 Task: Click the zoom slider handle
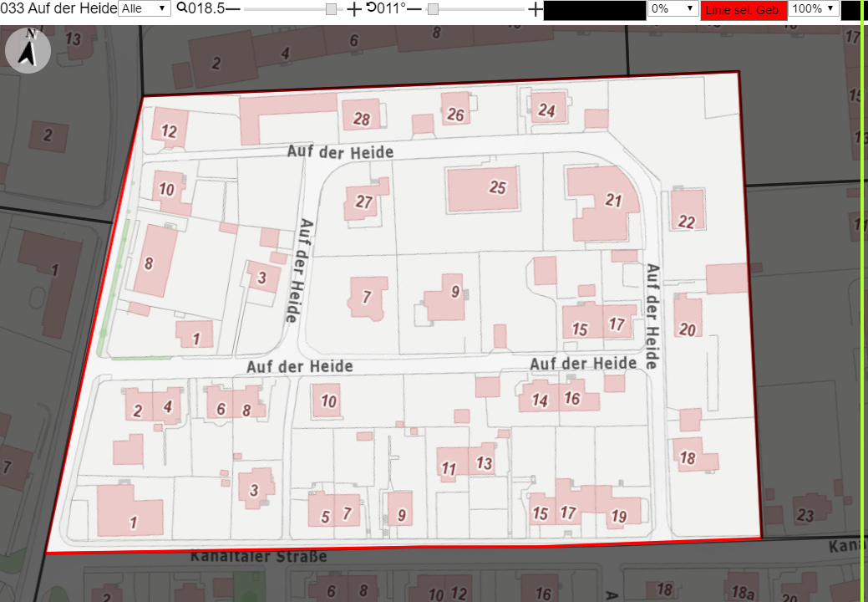click(331, 9)
